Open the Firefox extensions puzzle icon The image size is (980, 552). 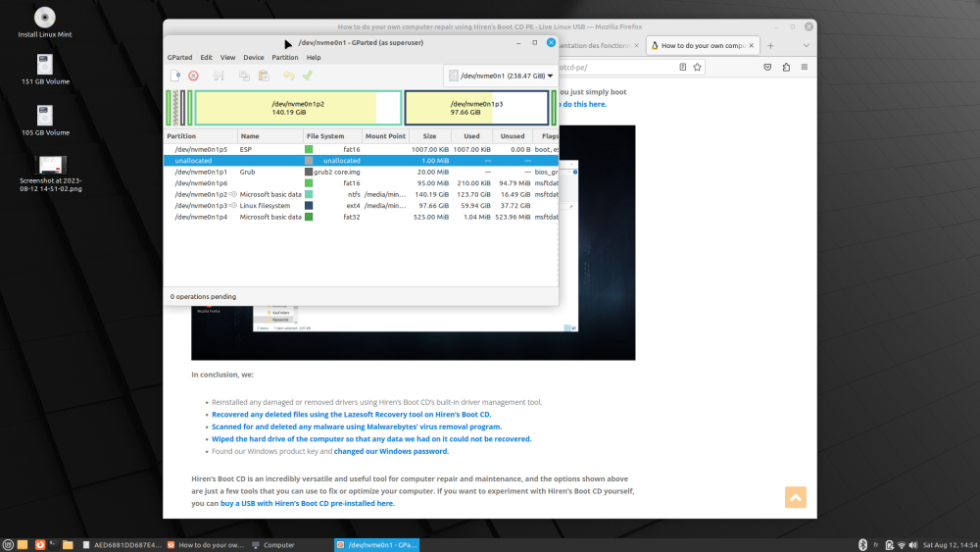coord(786,67)
